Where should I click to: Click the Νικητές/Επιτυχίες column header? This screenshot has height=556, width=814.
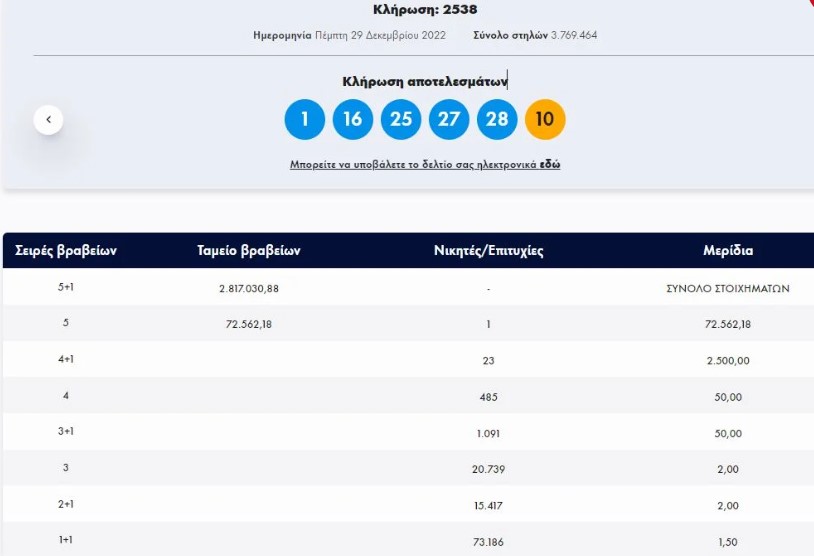point(488,251)
